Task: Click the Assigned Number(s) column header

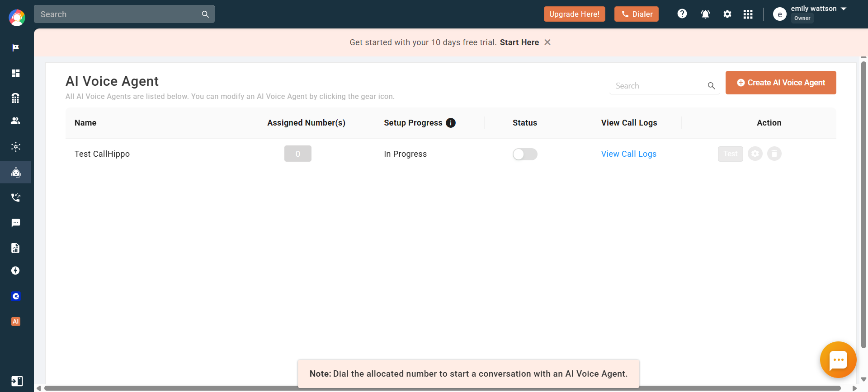Action: point(307,123)
